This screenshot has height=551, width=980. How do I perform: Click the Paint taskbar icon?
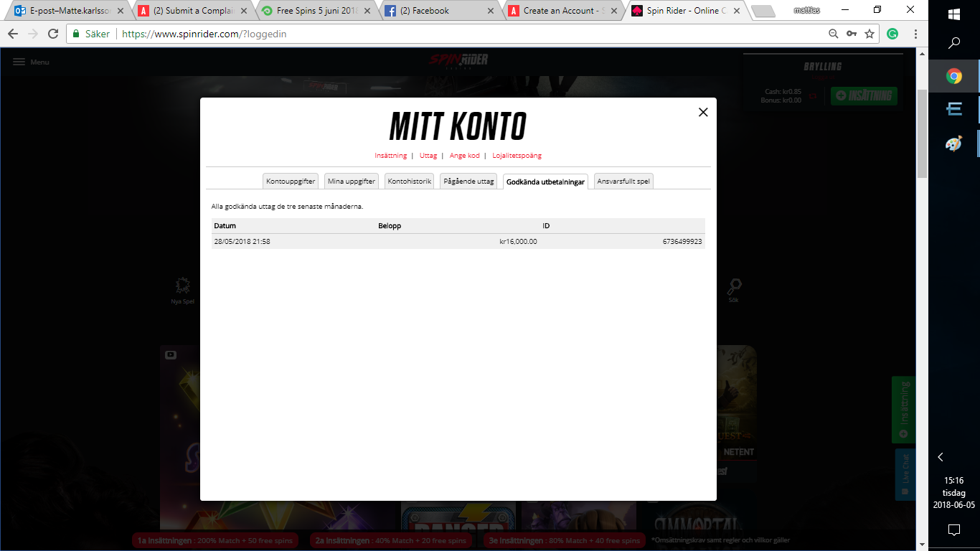954,143
